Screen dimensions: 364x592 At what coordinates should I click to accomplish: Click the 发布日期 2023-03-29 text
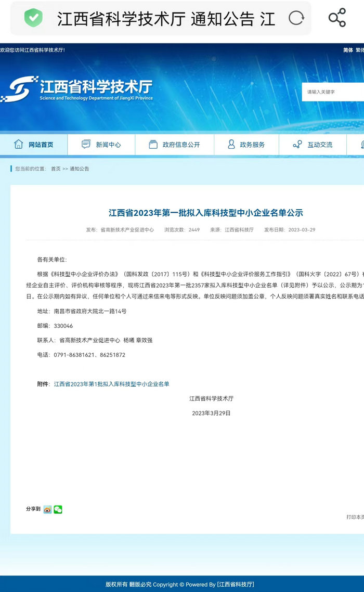coord(290,229)
